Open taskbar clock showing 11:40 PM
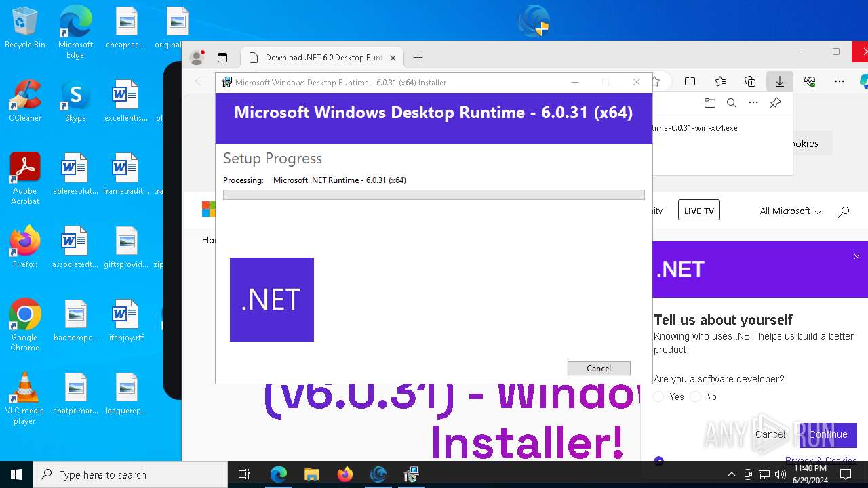 click(810, 474)
